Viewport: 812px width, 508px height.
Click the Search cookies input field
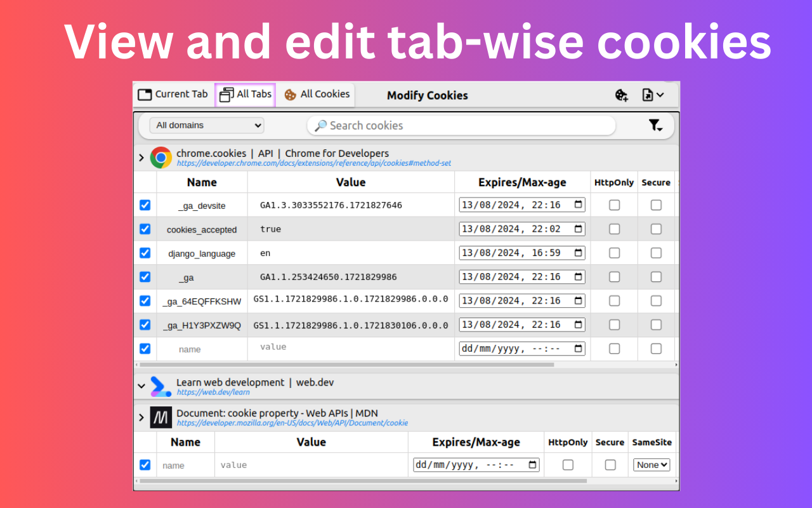(461, 126)
